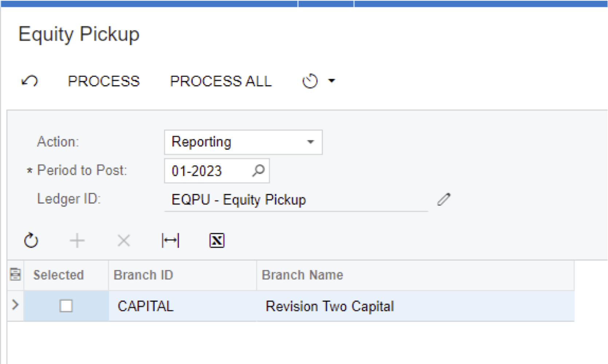Expand the CAPITAL row with the chevron
The image size is (608, 364).
pos(15,306)
